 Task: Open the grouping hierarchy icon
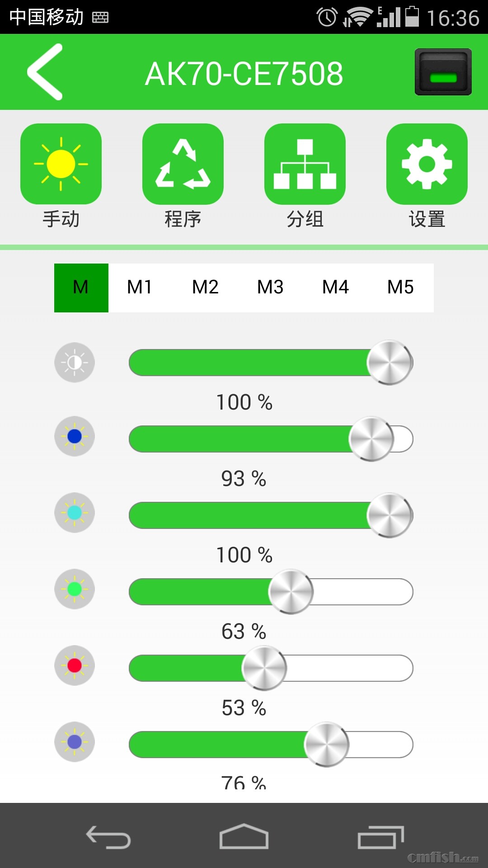click(305, 164)
